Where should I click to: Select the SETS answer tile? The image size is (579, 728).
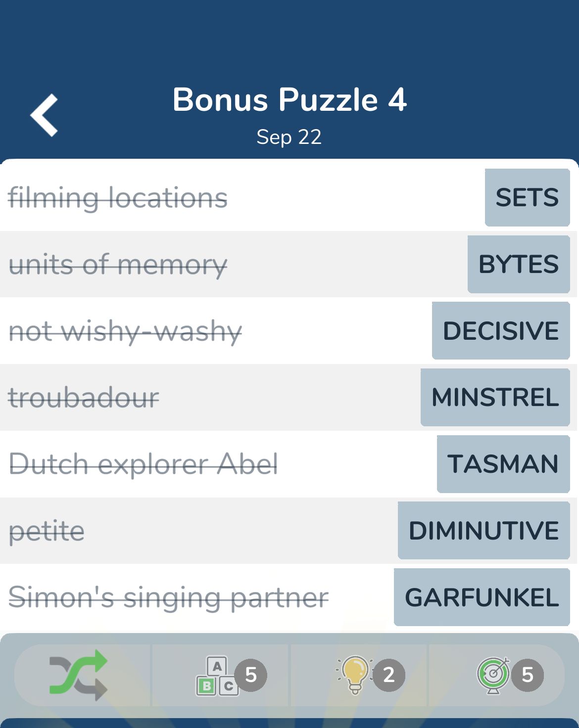528,197
